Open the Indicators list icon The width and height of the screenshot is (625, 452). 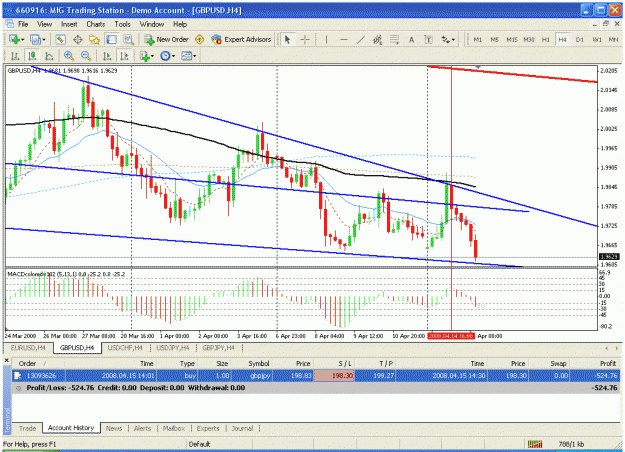(144, 56)
